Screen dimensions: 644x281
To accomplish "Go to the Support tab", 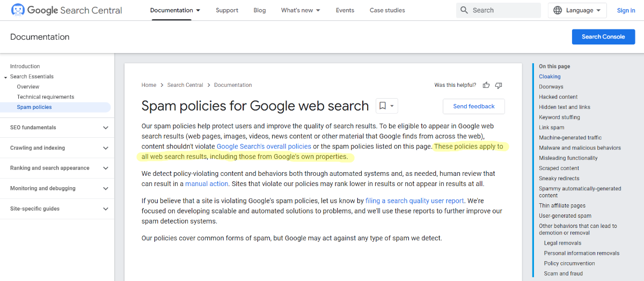I will click(227, 10).
